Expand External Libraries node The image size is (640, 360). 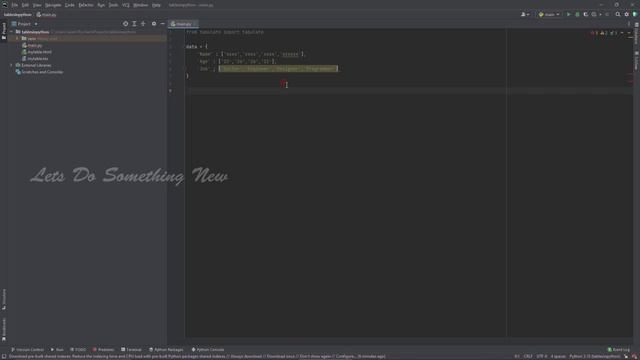[12, 65]
